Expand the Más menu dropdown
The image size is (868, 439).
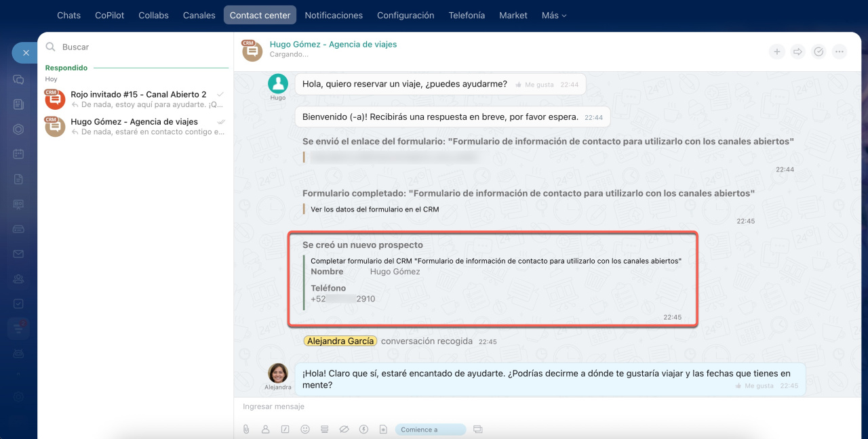(x=553, y=15)
